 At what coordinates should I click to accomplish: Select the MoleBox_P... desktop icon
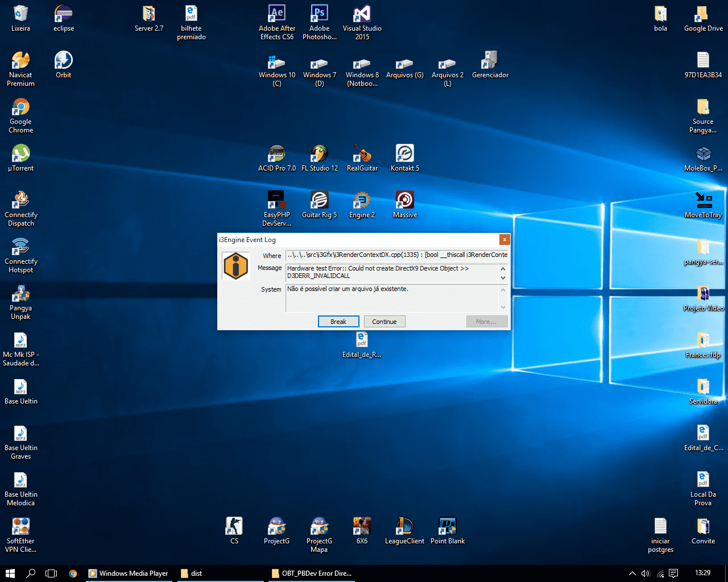click(x=704, y=158)
